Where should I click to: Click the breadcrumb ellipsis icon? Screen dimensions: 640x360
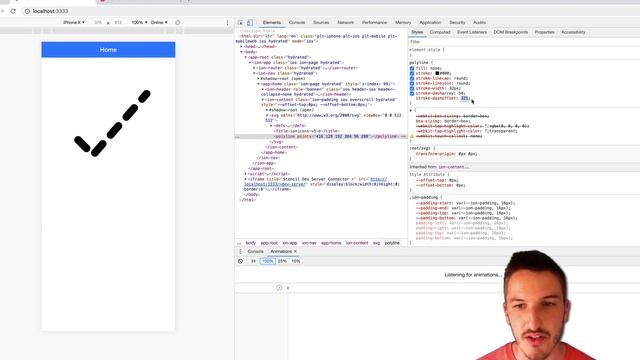[239, 243]
